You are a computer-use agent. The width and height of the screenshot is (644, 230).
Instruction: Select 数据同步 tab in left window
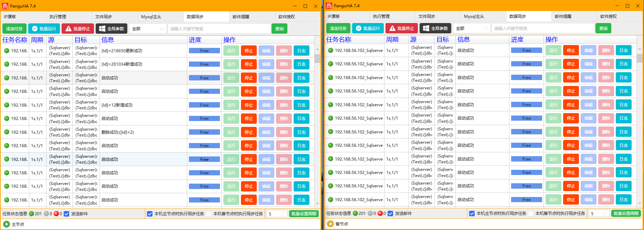point(207,17)
